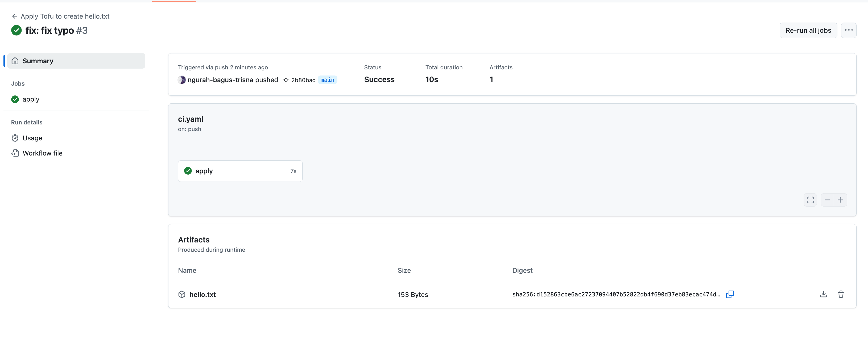This screenshot has width=868, height=344.
Task: Click the hello.txt artifact name
Action: click(202, 295)
